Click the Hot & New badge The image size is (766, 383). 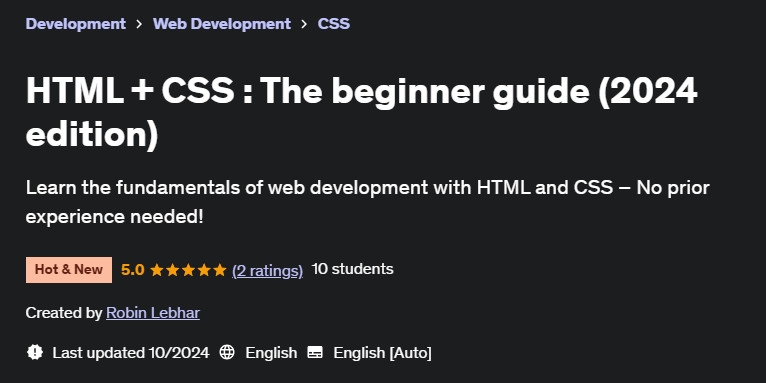[x=69, y=270]
